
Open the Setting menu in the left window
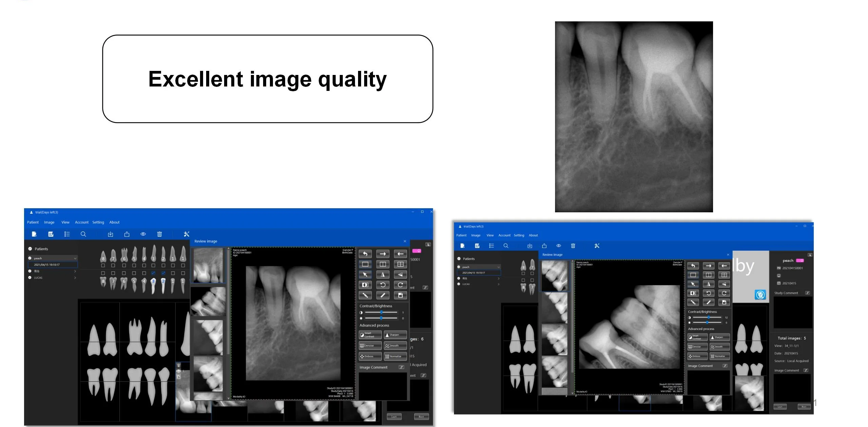pyautogui.click(x=98, y=222)
